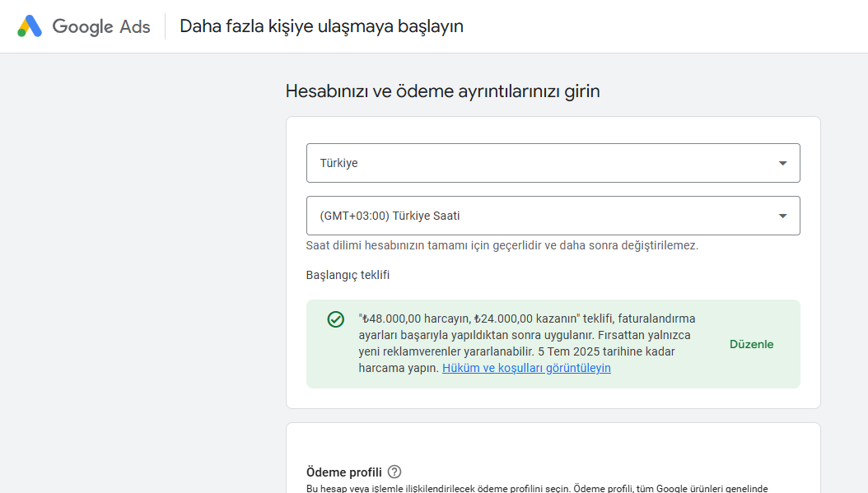Click the heading Hesabınızı ve ödeme ayrıntılarınızı girin
868x493 pixels.
tap(442, 91)
